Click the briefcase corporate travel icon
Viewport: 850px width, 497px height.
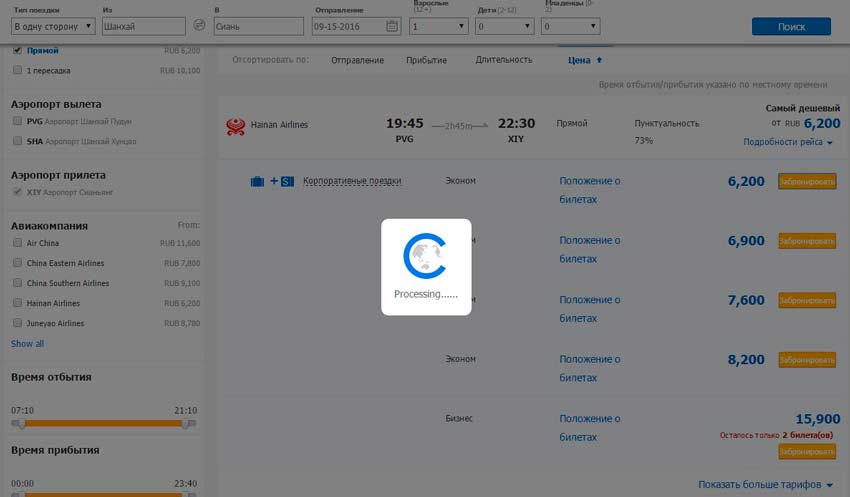pyautogui.click(x=257, y=181)
